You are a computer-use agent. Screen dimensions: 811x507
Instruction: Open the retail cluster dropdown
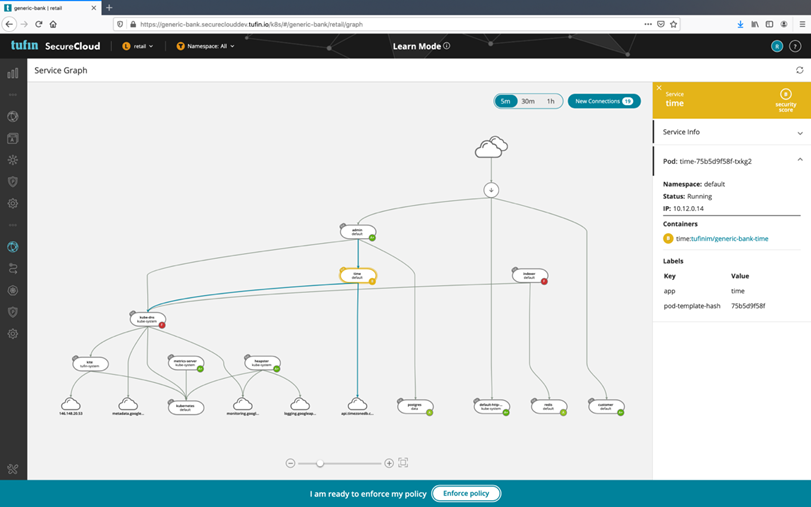point(138,46)
